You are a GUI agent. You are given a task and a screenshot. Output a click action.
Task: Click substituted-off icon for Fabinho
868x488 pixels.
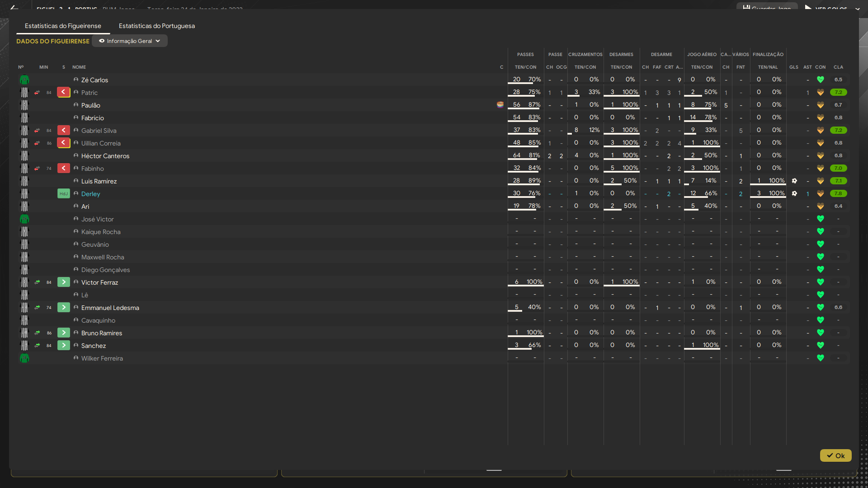[x=64, y=168]
